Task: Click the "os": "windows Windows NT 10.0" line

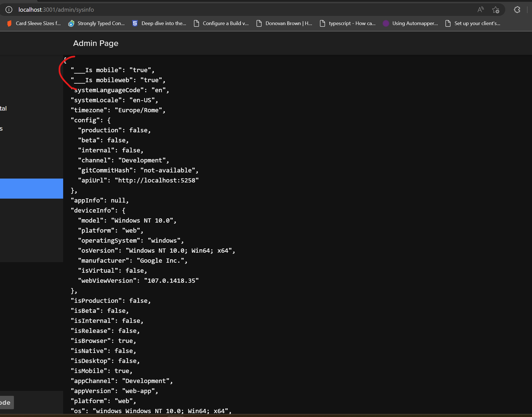Action: [151, 411]
